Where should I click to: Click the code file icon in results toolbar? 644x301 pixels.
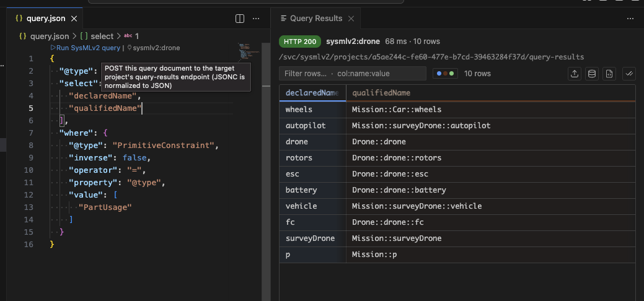[x=609, y=74]
